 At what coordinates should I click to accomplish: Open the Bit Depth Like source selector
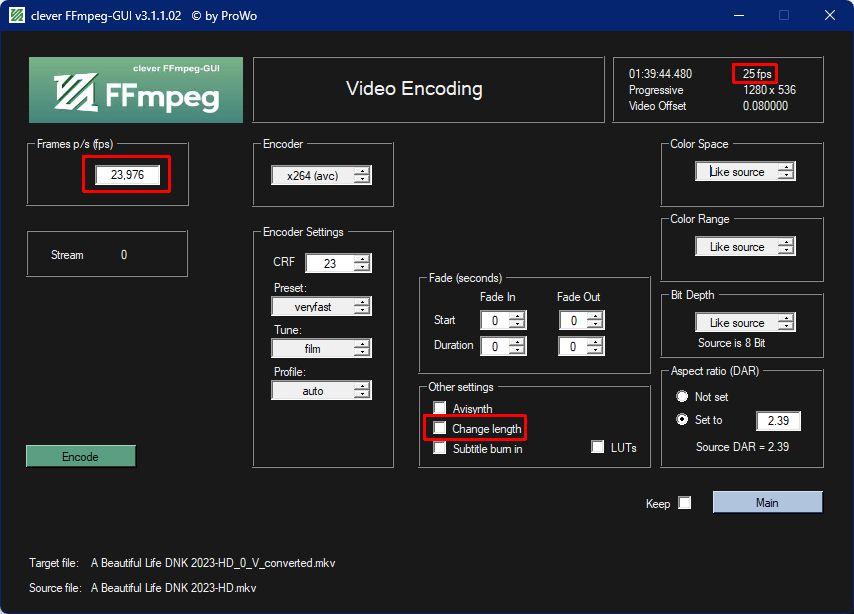pos(737,323)
